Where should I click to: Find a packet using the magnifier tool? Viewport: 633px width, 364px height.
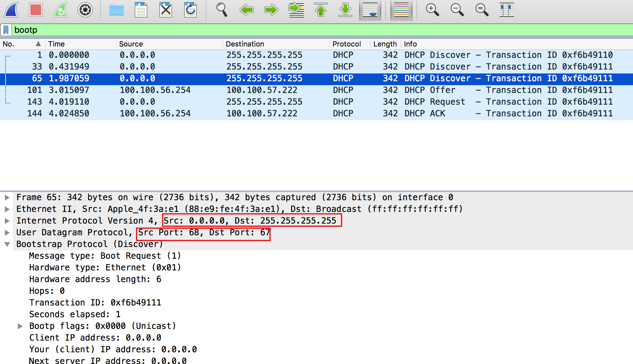[x=222, y=10]
